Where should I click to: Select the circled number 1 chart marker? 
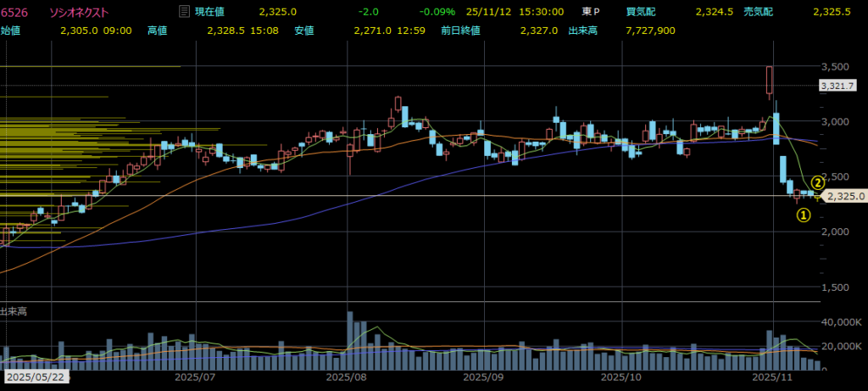803,215
